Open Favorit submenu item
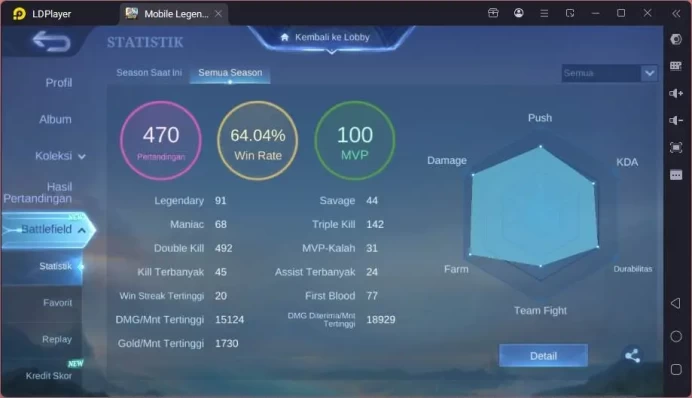 [57, 303]
